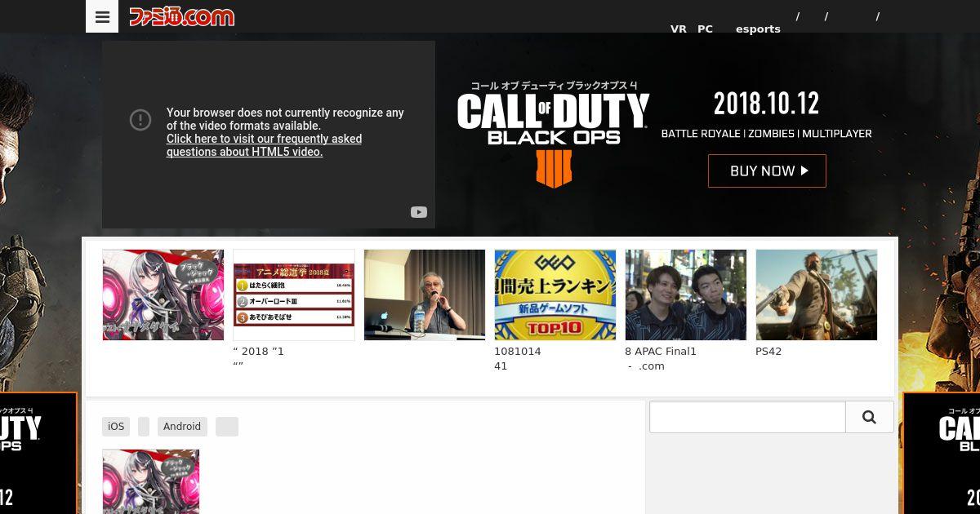Click the YouTube logo on video player
This screenshot has width=980, height=514.
click(419, 212)
